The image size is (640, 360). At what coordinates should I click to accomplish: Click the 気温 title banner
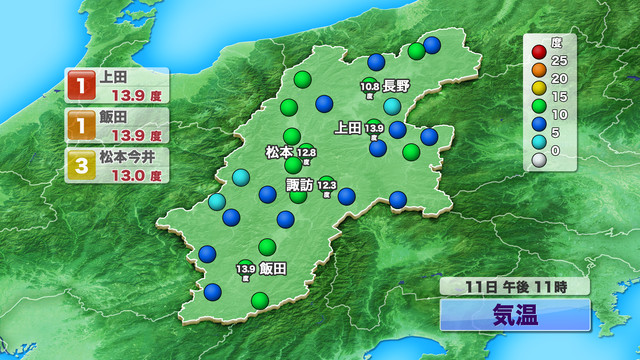click(515, 315)
